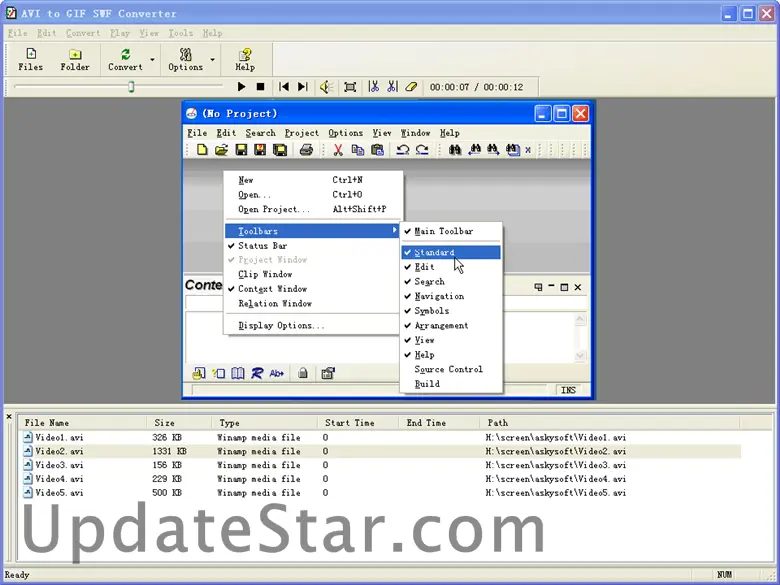Click the Convert toolbar icon

125,54
